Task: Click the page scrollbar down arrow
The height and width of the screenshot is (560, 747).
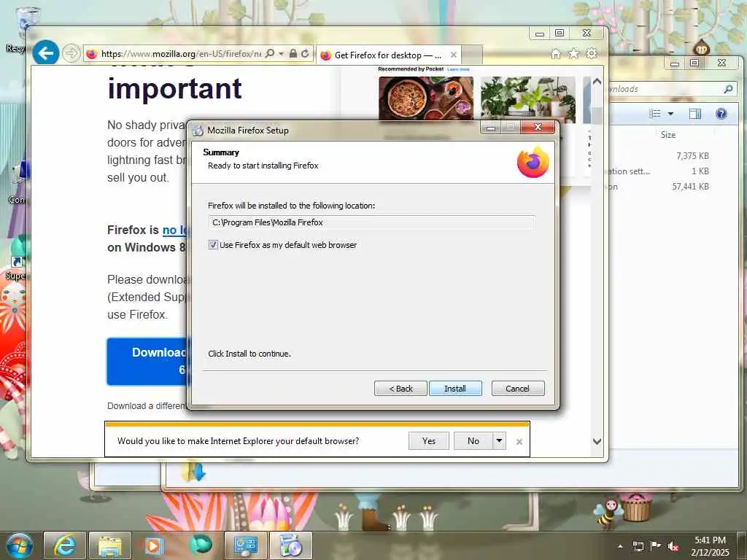Action: 597,441
